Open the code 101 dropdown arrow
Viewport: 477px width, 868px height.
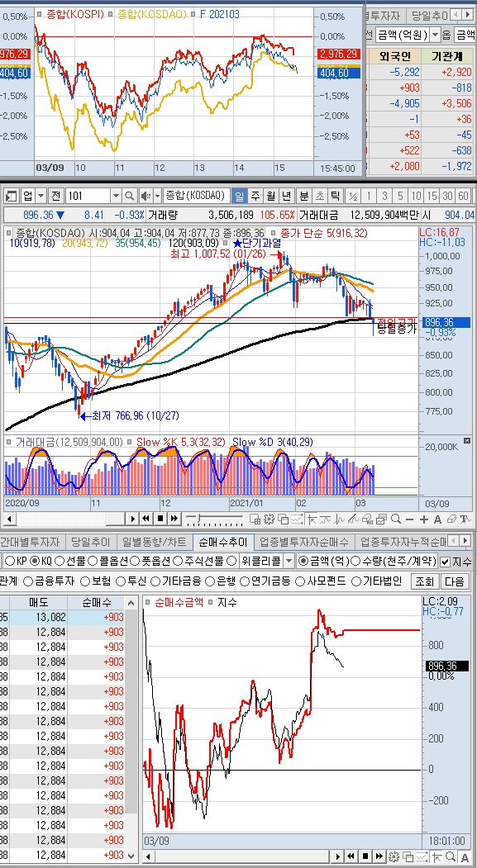[115, 196]
